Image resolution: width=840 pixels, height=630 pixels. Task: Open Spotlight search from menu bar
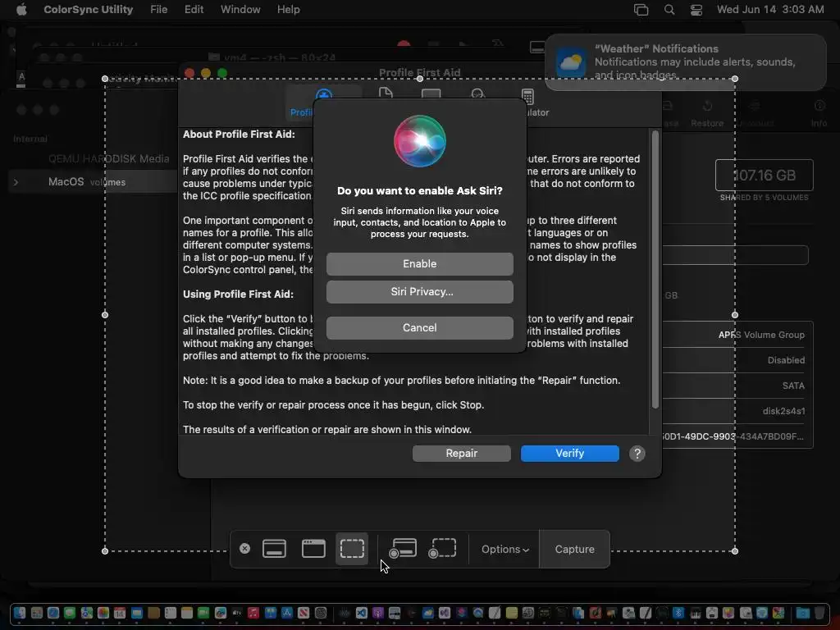coord(669,10)
